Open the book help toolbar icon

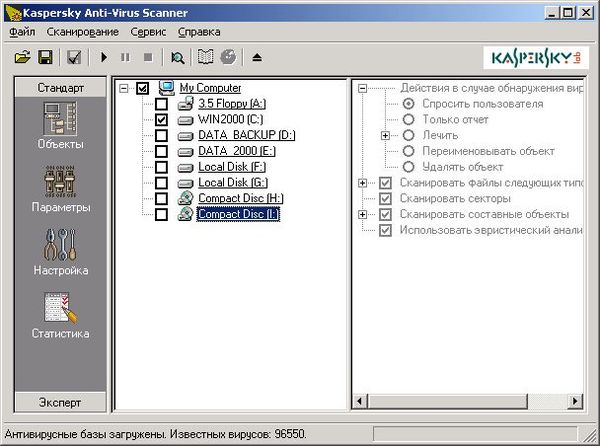click(205, 57)
